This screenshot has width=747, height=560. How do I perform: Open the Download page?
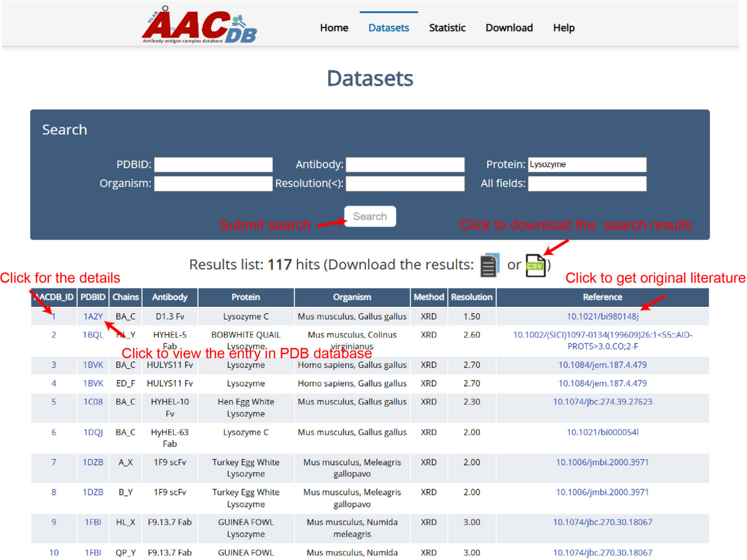509,28
